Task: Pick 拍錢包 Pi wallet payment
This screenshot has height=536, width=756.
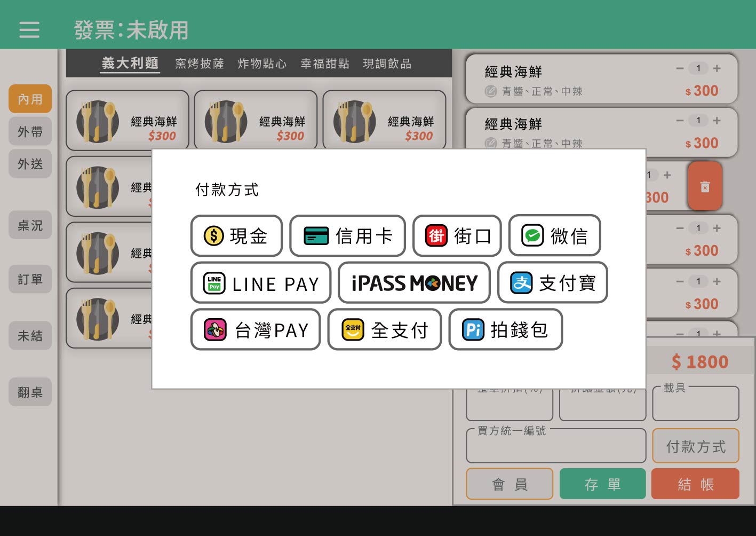Action: pyautogui.click(x=506, y=330)
